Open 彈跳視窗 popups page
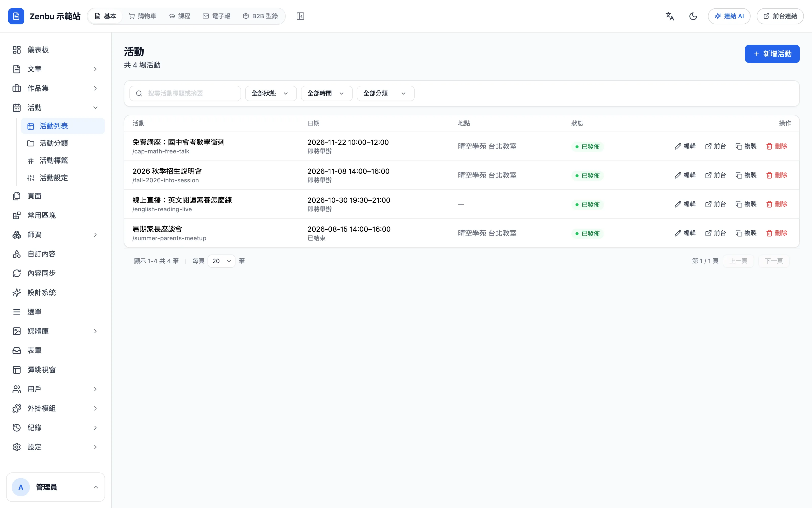Image resolution: width=812 pixels, height=508 pixels. click(x=56, y=370)
